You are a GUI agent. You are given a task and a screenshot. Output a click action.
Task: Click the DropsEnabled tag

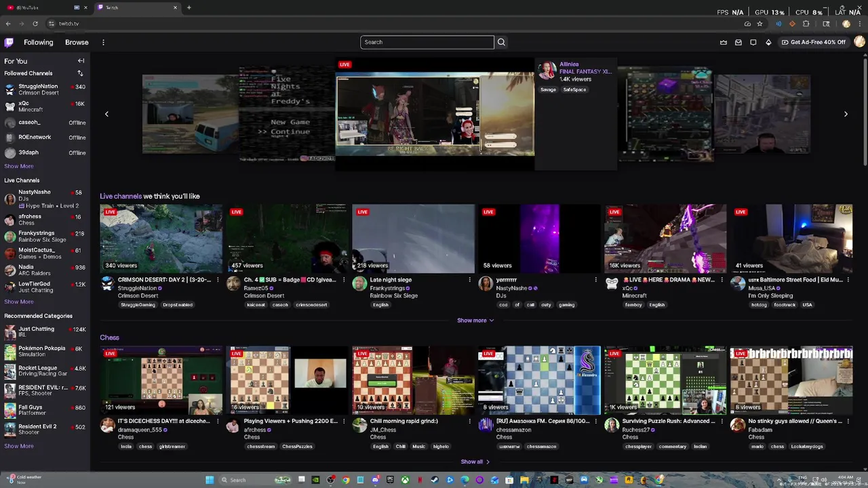[x=178, y=305]
